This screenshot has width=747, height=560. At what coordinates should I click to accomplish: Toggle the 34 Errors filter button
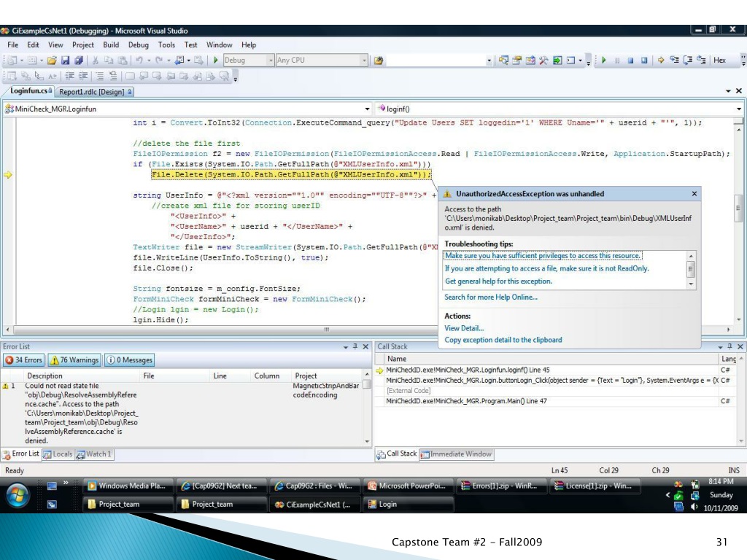pyautogui.click(x=24, y=360)
